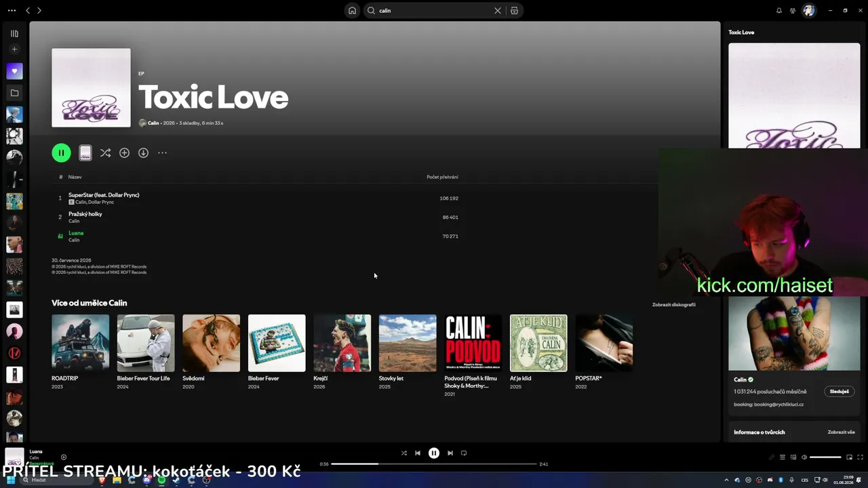Show hidden system tray icons
The width and height of the screenshot is (868, 488).
tap(726, 480)
